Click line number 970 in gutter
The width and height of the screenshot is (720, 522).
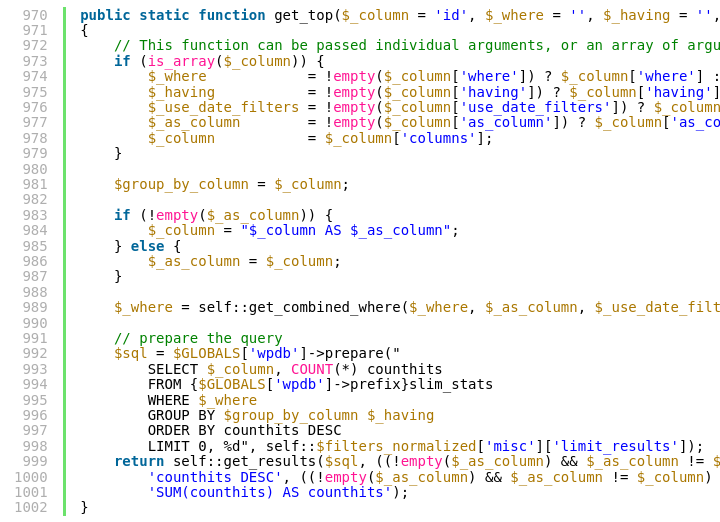(x=35, y=15)
